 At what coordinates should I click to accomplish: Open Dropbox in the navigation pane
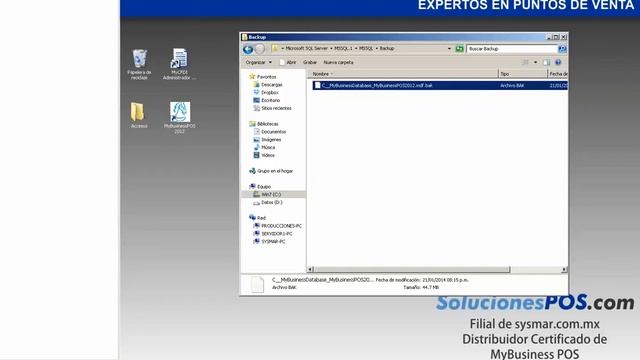tap(269, 93)
